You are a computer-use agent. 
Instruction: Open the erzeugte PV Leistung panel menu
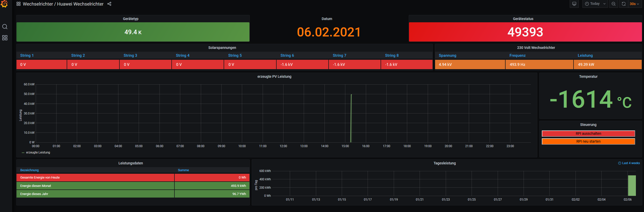[274, 76]
